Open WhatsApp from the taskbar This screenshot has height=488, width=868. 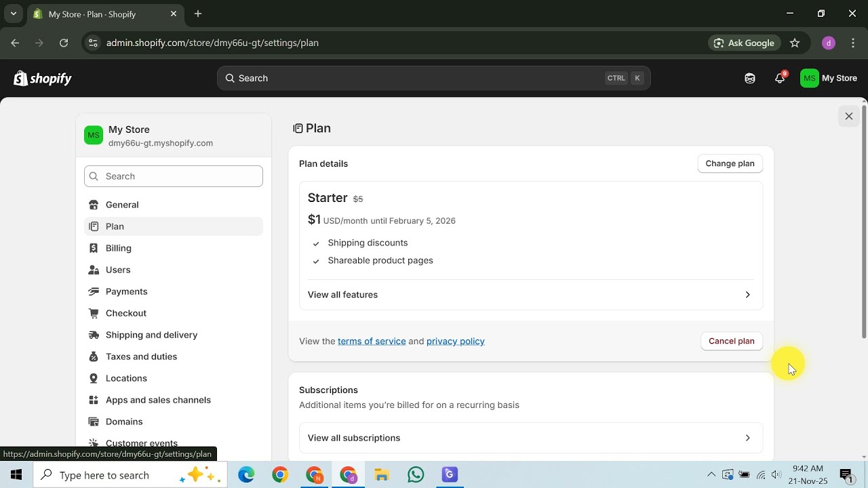(416, 475)
